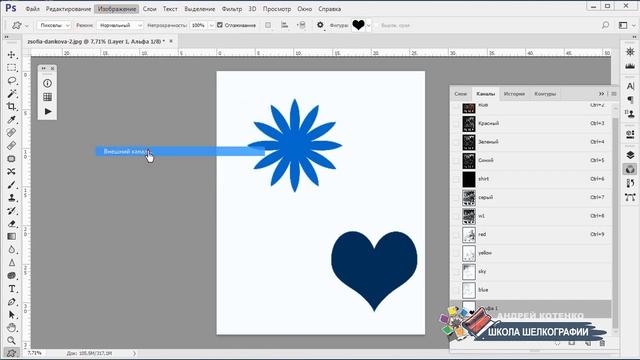Open the Layers panel icon in right dock
The width and height of the screenshot is (640, 360).
tap(630, 155)
